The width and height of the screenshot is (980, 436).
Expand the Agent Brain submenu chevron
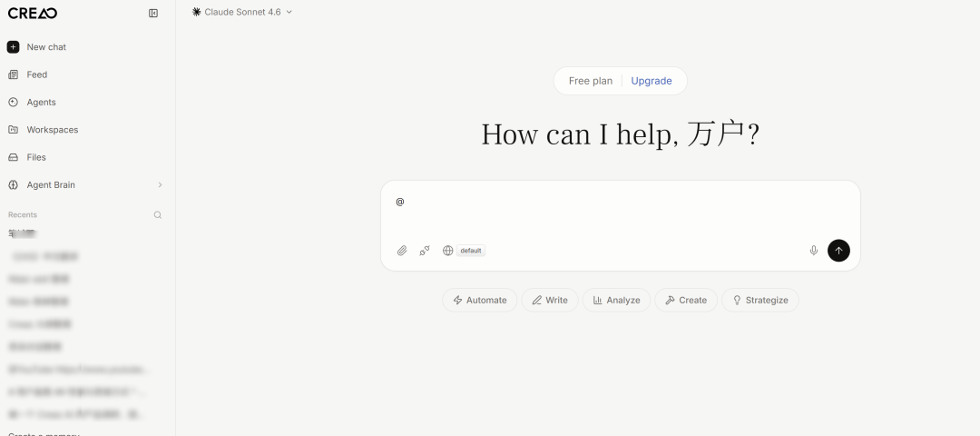tap(160, 185)
